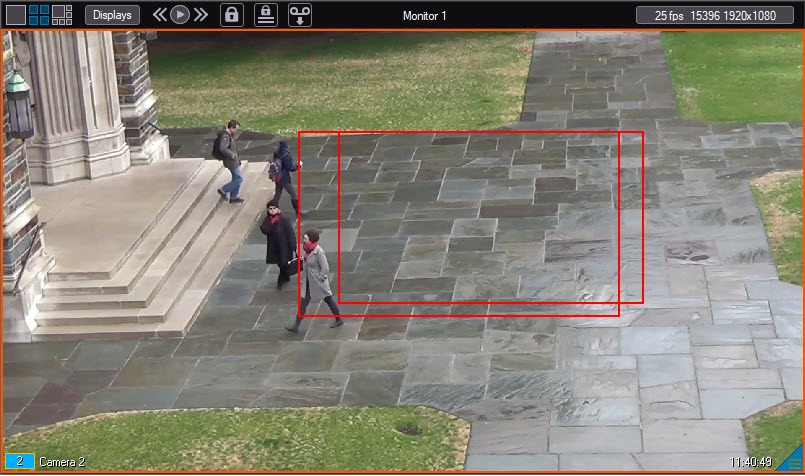Choose the one-large-plus-small-cameras layout
The height and width of the screenshot is (476, 805).
(62, 15)
